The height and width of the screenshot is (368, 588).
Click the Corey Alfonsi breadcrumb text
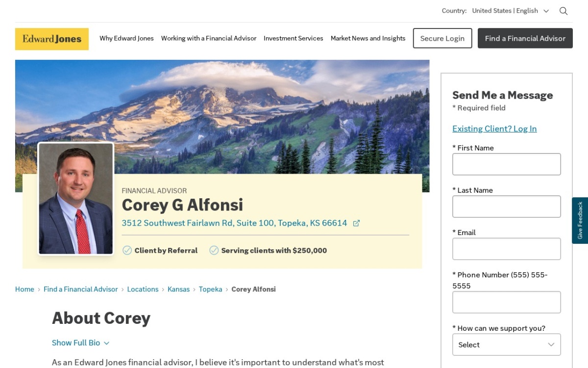[x=253, y=289]
